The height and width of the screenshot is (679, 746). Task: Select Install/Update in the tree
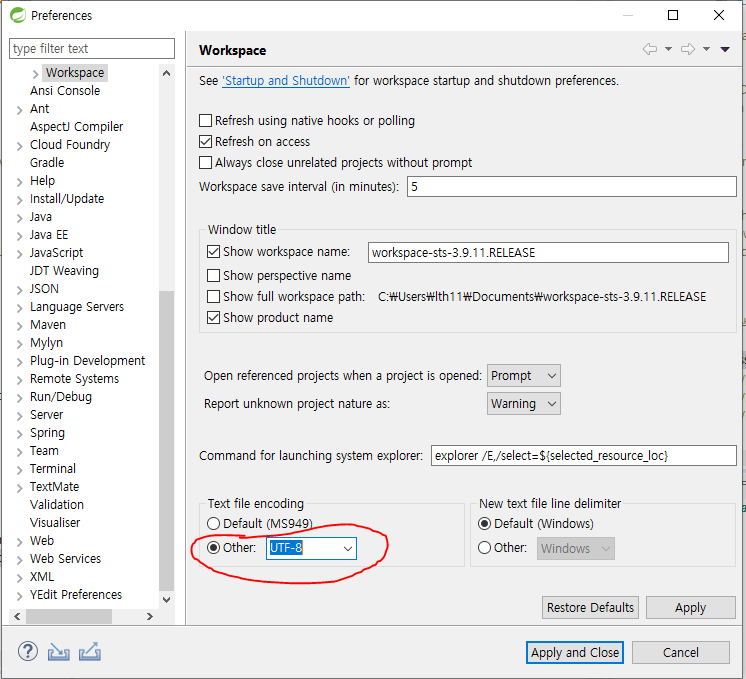click(67, 198)
